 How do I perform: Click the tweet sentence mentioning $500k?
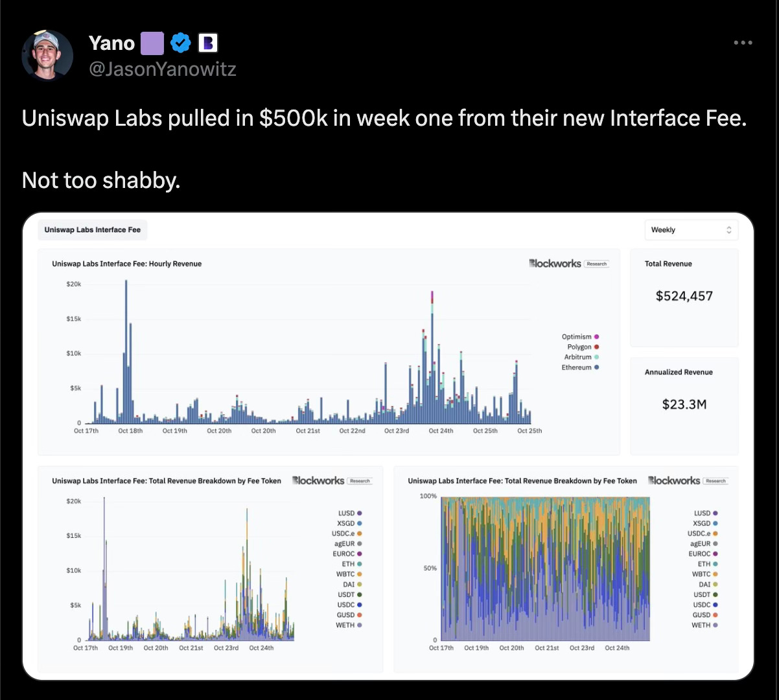coord(384,118)
